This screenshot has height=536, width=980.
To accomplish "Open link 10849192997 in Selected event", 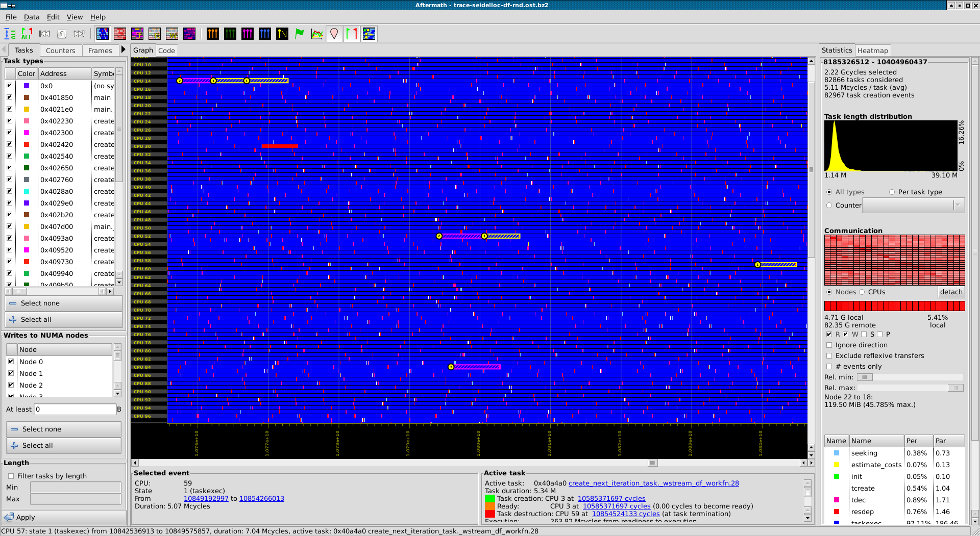I will 206,498.
